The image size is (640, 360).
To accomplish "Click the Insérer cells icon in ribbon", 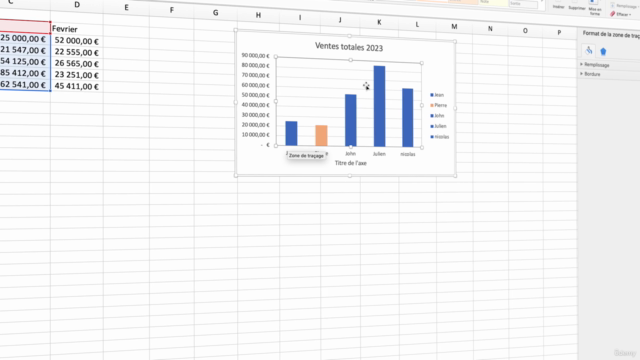I will point(558,4).
